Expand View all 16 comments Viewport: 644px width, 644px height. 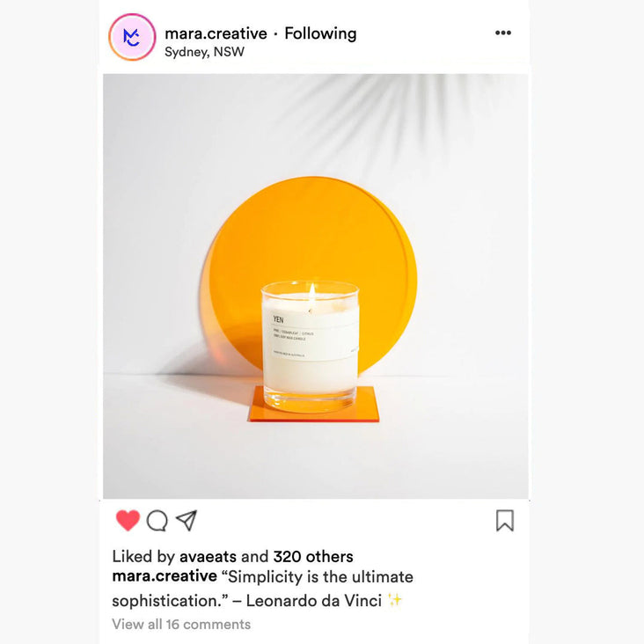(x=181, y=625)
